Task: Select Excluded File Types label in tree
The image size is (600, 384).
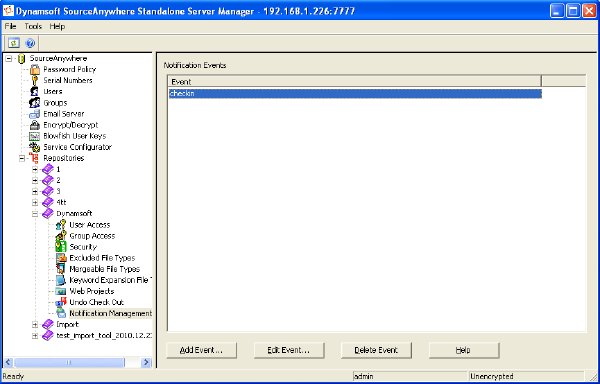Action: coord(102,258)
